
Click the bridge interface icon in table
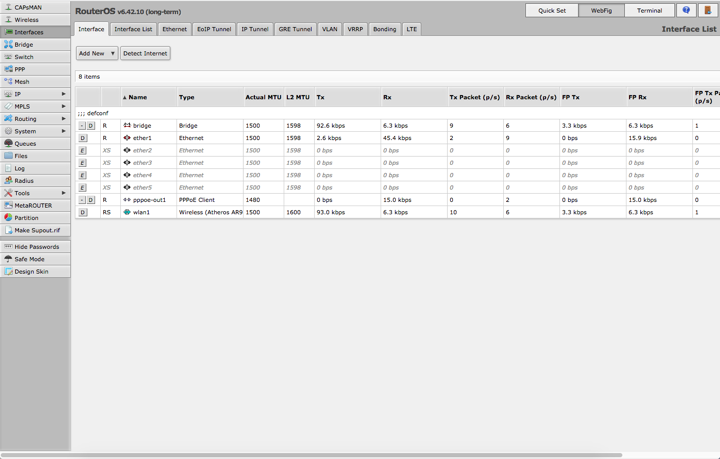[127, 126]
